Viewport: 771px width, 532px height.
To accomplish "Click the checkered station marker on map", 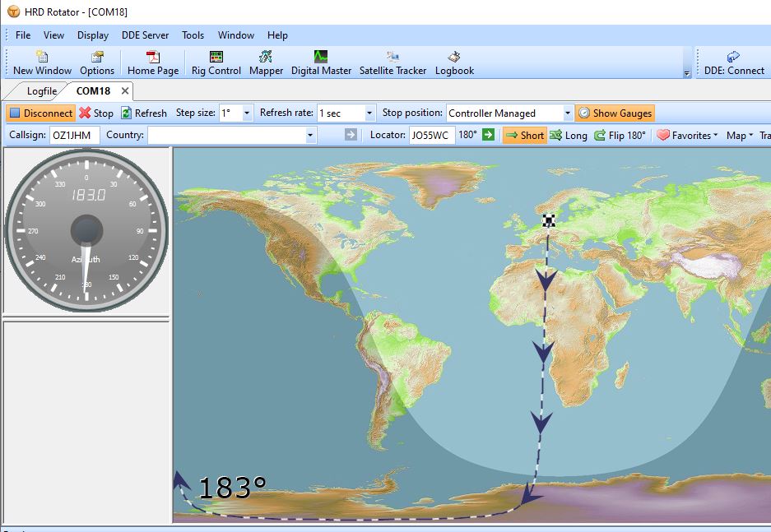I will click(549, 220).
